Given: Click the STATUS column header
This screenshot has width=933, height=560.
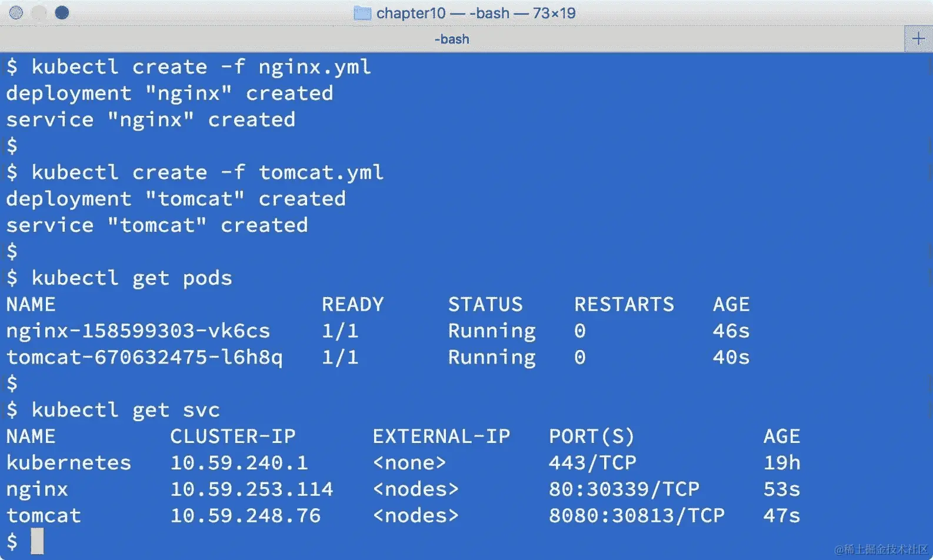Looking at the screenshot, I should [485, 304].
